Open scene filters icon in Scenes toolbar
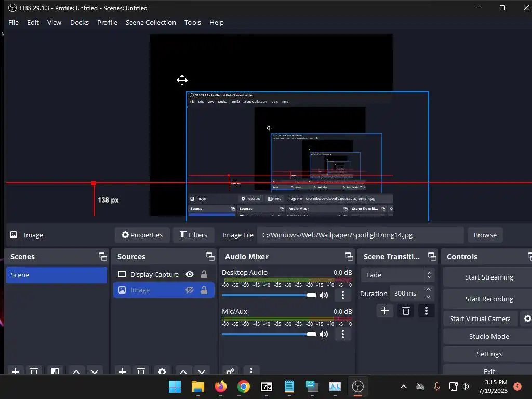 click(x=55, y=371)
